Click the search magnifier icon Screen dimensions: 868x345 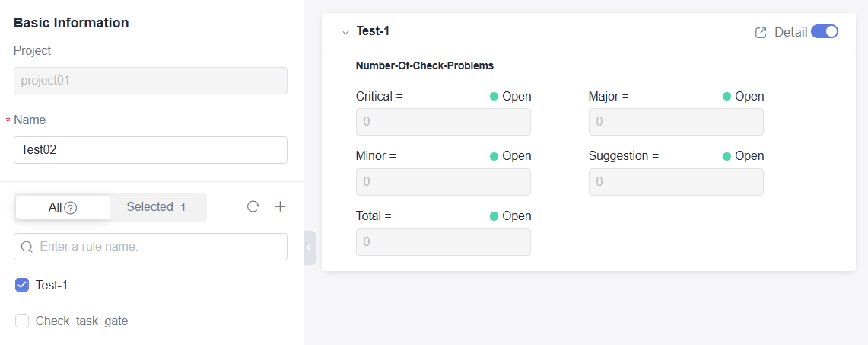click(27, 247)
